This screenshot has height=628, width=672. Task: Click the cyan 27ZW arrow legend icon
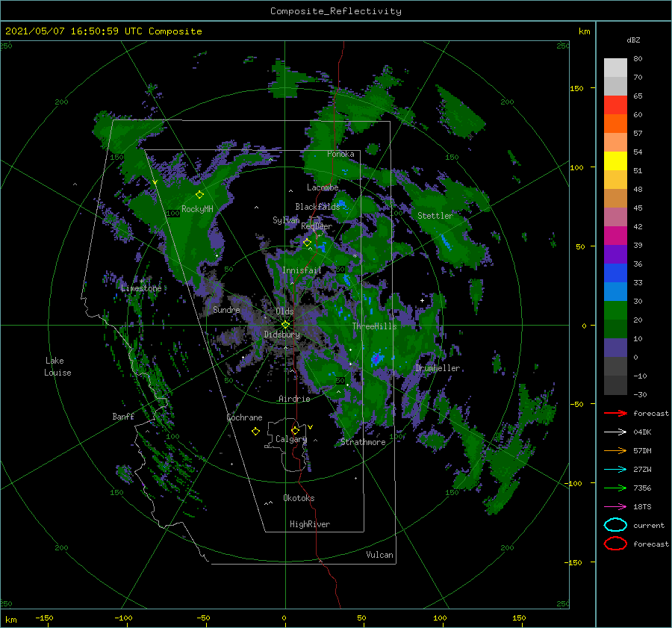point(615,470)
